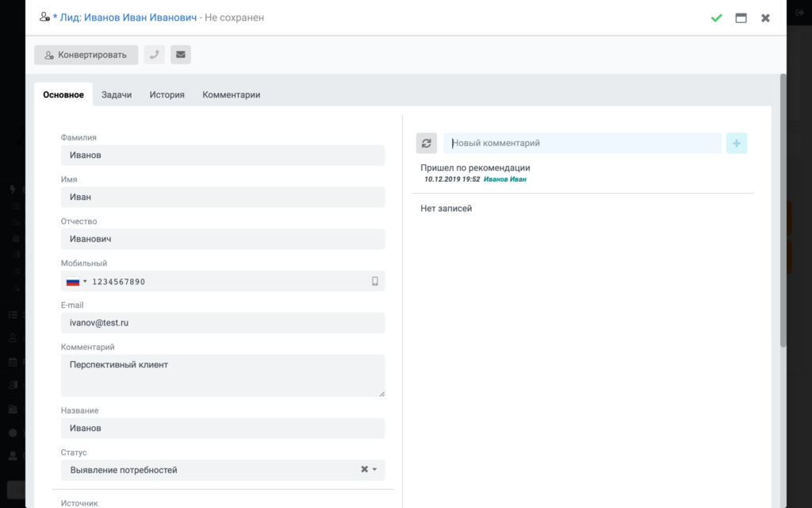Expand the Статус dropdown
The height and width of the screenshot is (508, 812).
374,470
